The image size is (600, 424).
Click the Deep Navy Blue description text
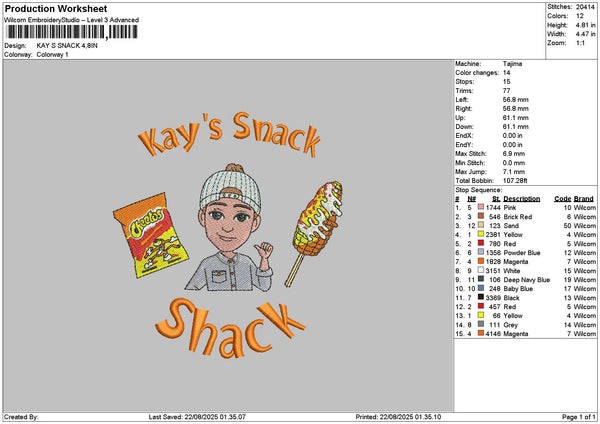(527, 280)
